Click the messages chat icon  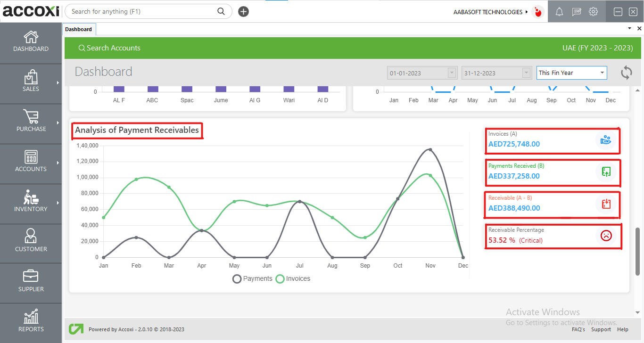pos(576,12)
